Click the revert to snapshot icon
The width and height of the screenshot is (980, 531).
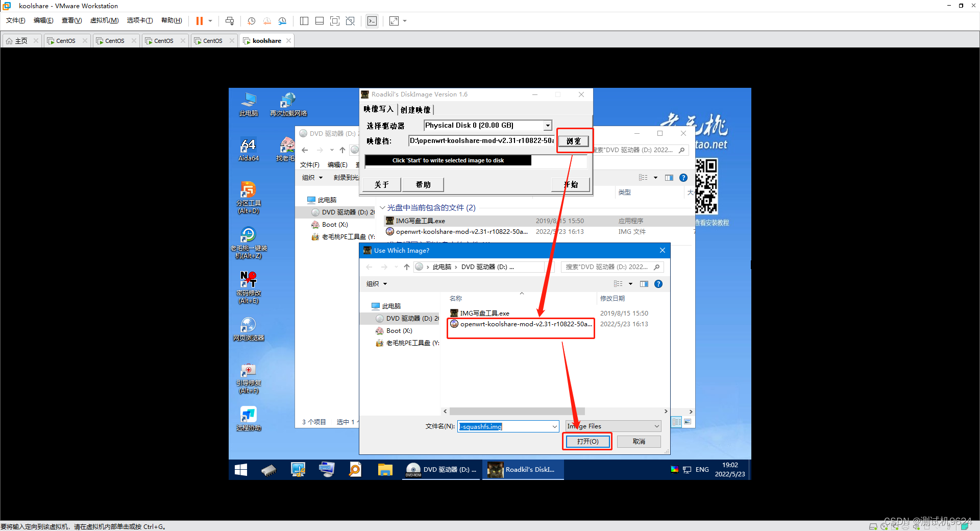(x=267, y=21)
